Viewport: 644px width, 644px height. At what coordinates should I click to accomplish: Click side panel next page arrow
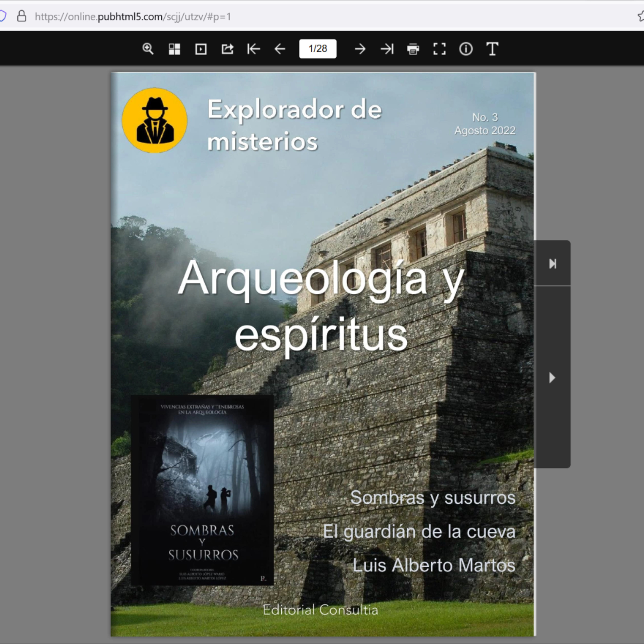tap(552, 378)
